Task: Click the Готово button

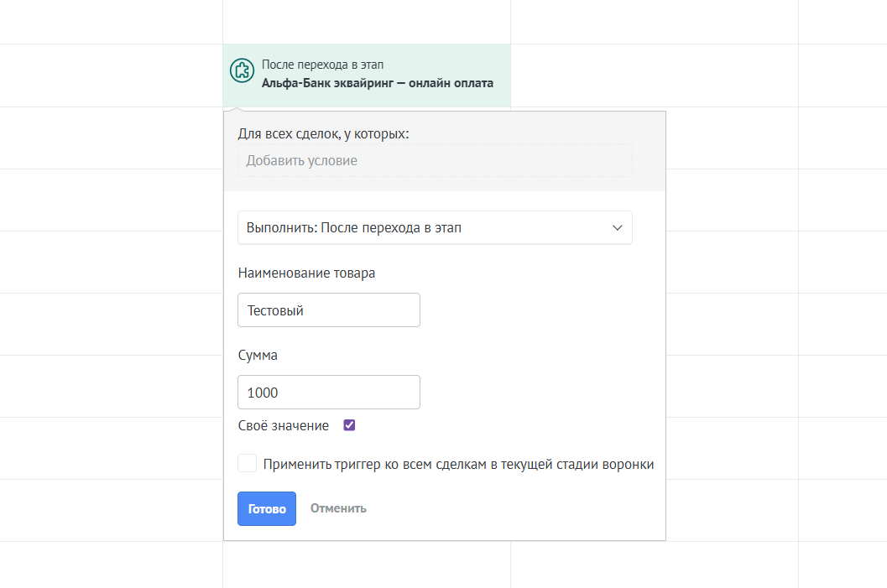Action: (267, 509)
